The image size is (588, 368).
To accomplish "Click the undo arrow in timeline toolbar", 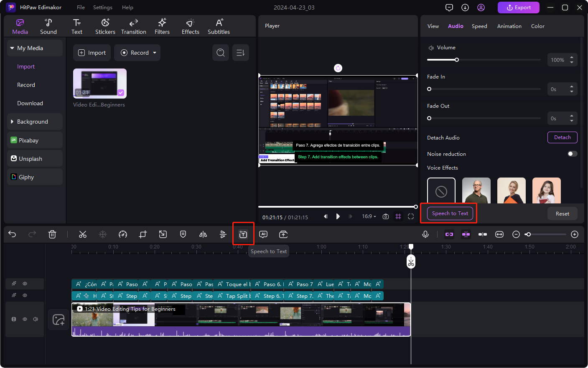I will click(x=12, y=234).
